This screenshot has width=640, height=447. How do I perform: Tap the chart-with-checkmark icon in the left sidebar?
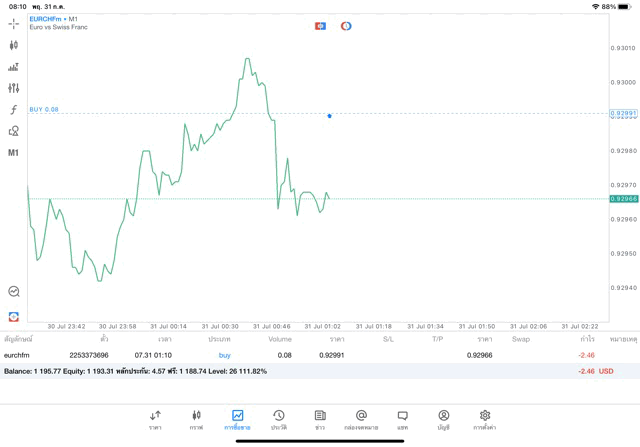14,292
